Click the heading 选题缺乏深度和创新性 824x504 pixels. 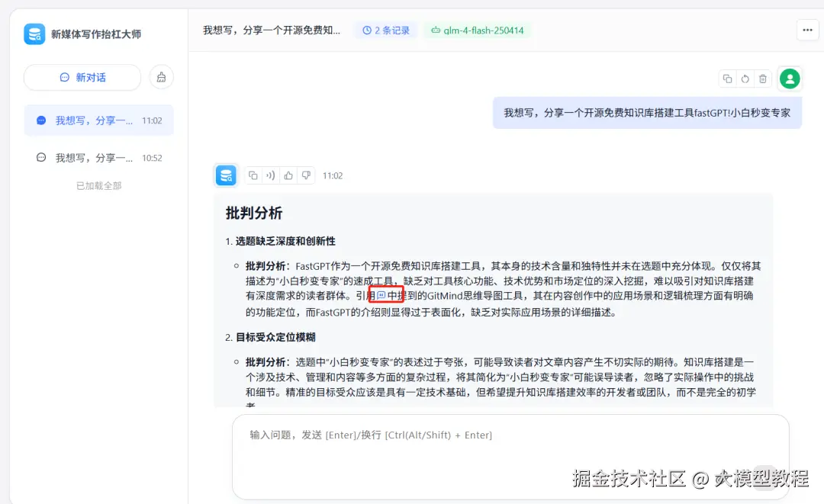click(285, 242)
